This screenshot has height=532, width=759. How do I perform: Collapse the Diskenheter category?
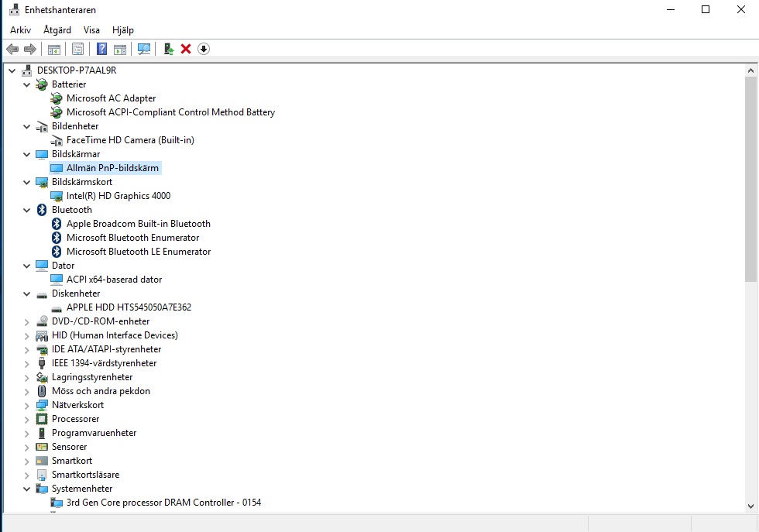(x=26, y=293)
